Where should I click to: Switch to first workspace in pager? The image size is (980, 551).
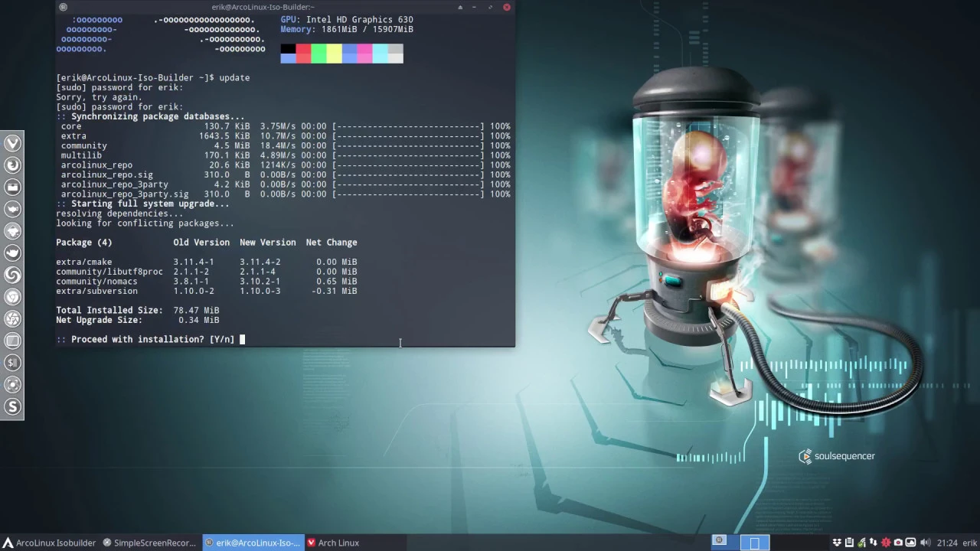[725, 543]
